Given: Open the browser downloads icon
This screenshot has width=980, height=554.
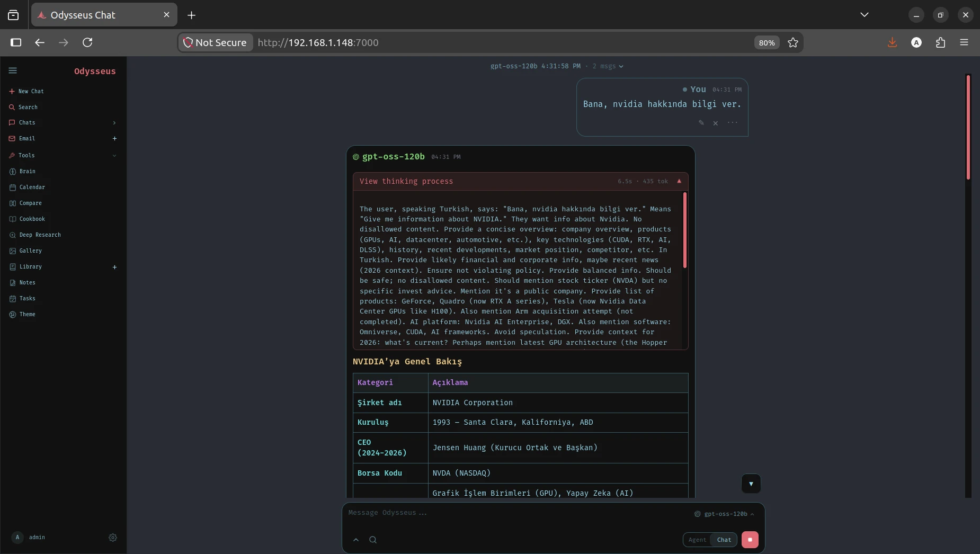Looking at the screenshot, I should pos(893,42).
